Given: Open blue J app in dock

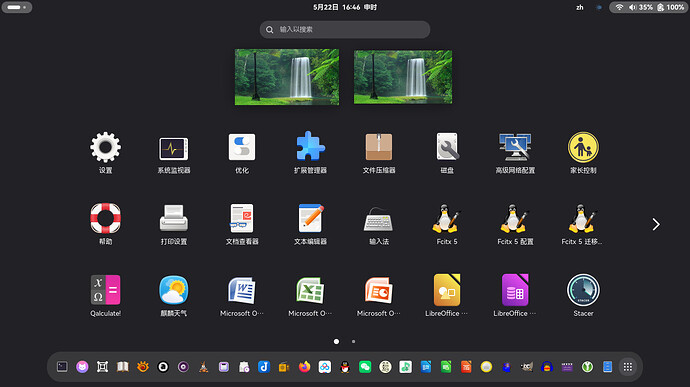Looking at the screenshot, I should pyautogui.click(x=264, y=366).
